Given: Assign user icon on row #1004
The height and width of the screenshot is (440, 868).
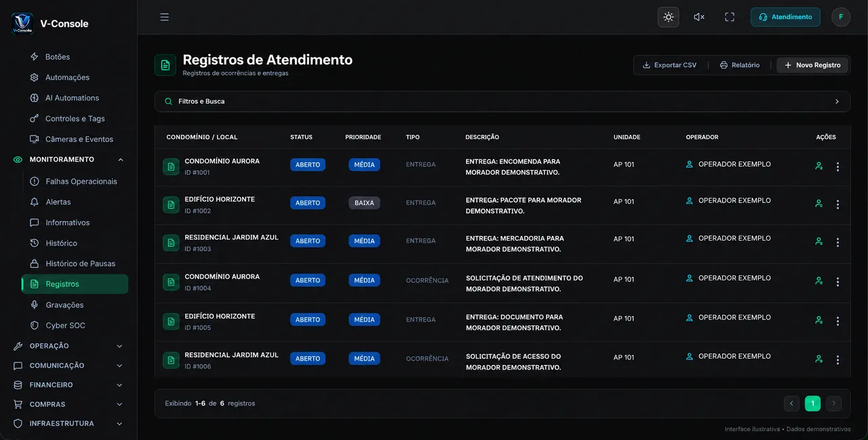Looking at the screenshot, I should point(818,281).
